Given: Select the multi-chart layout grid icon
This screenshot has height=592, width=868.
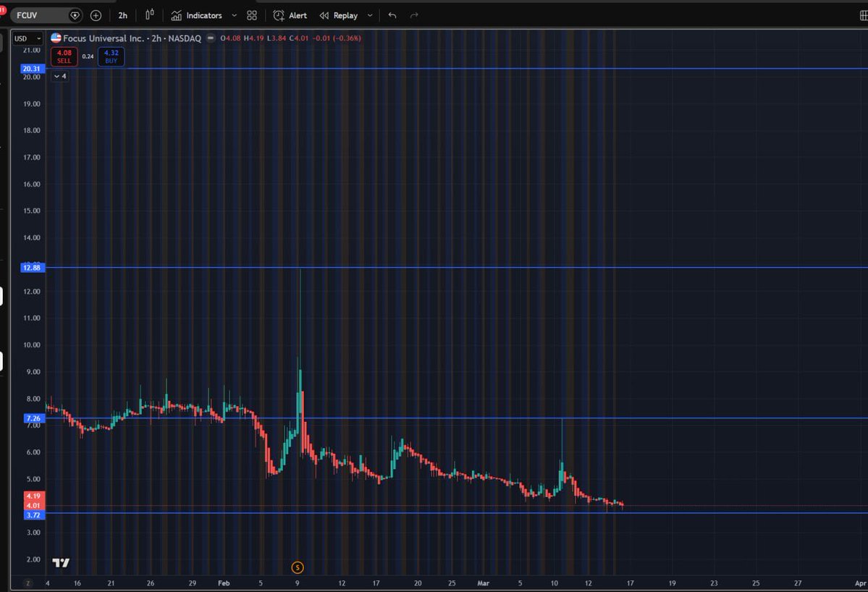Looking at the screenshot, I should pyautogui.click(x=251, y=15).
